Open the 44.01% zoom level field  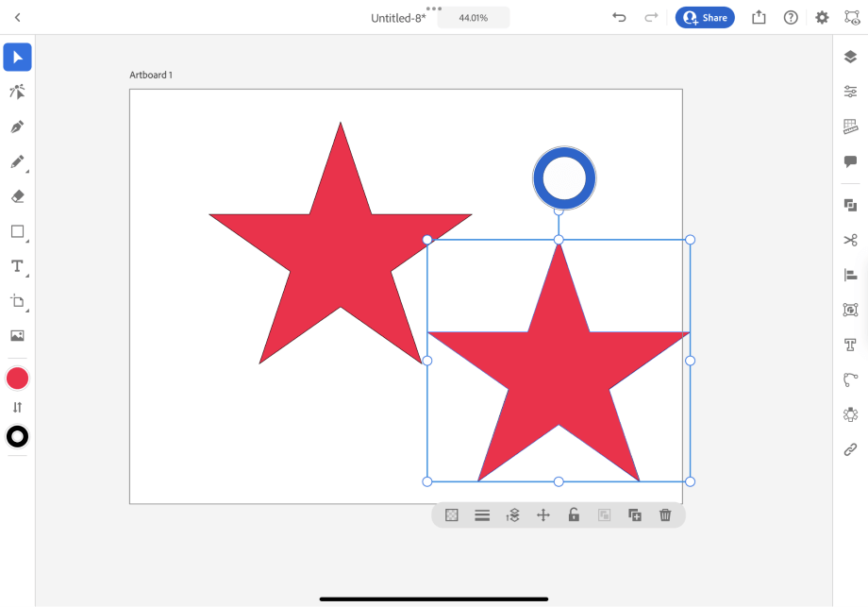point(474,18)
